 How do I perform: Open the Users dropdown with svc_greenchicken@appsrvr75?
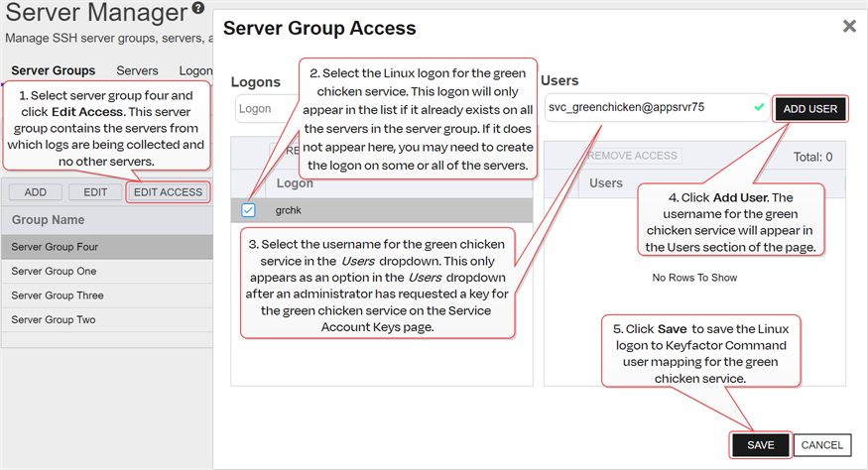[645, 108]
